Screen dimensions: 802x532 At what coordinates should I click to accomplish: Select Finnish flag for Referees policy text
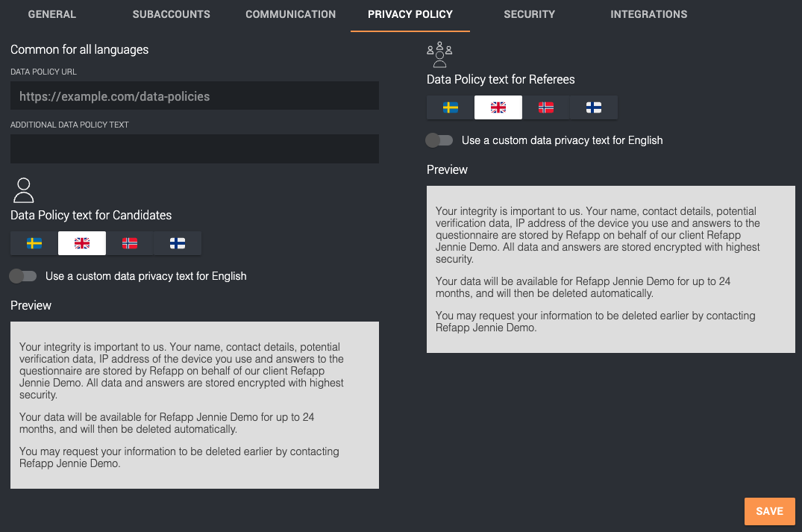594,107
